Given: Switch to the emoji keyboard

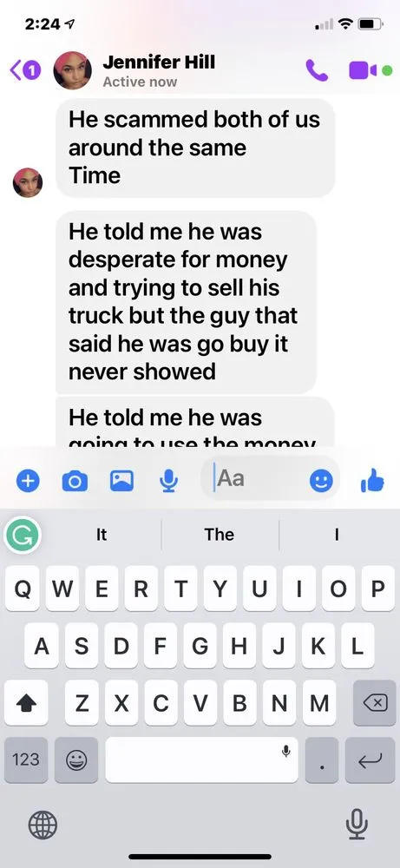Looking at the screenshot, I should tap(76, 759).
